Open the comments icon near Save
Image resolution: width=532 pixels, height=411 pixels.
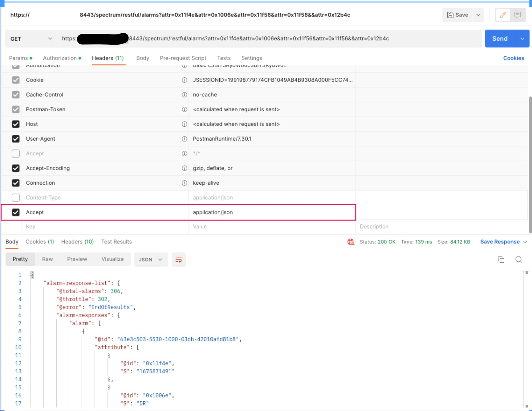coord(518,15)
